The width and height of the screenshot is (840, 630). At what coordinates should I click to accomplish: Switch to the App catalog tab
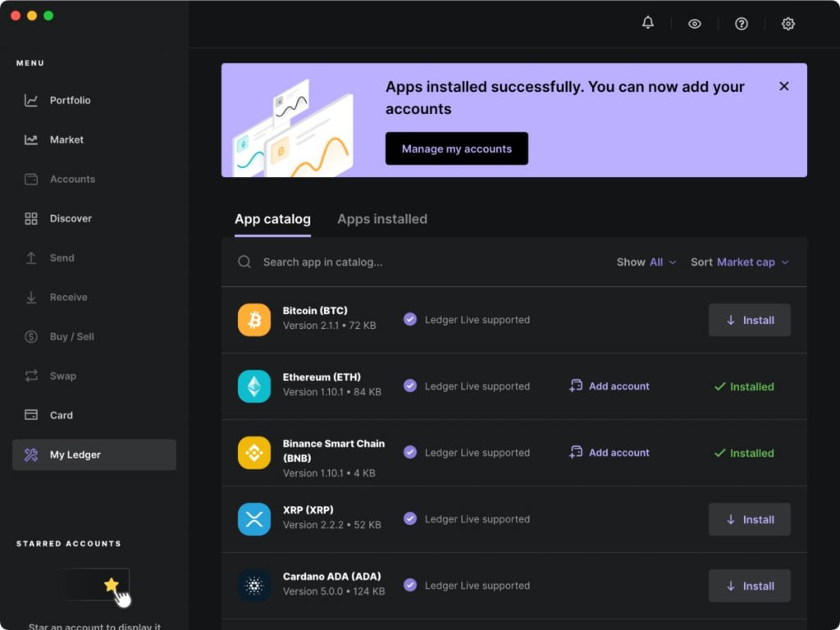pyautogui.click(x=272, y=219)
